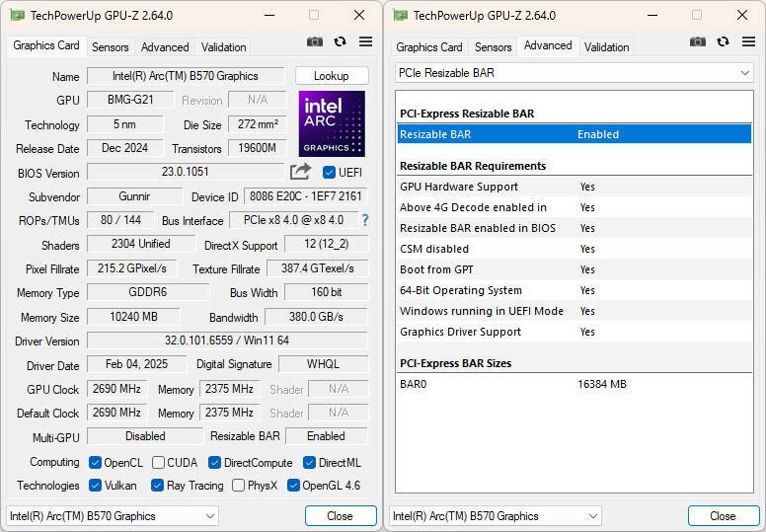Toggle the DirectML checkbox
This screenshot has width=766, height=532.
(x=309, y=463)
